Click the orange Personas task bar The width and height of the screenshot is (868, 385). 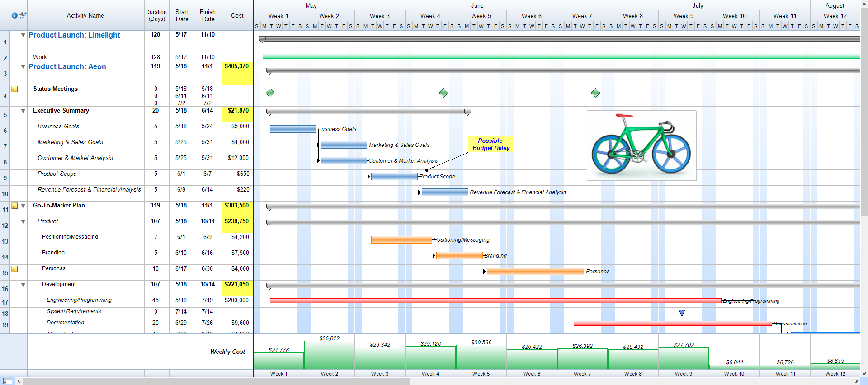click(535, 272)
